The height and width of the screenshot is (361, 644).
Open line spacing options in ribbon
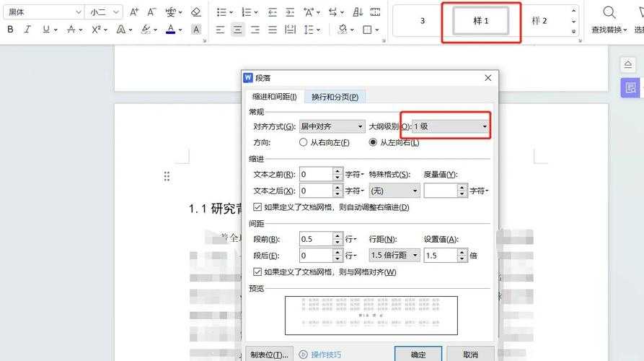pos(309,30)
